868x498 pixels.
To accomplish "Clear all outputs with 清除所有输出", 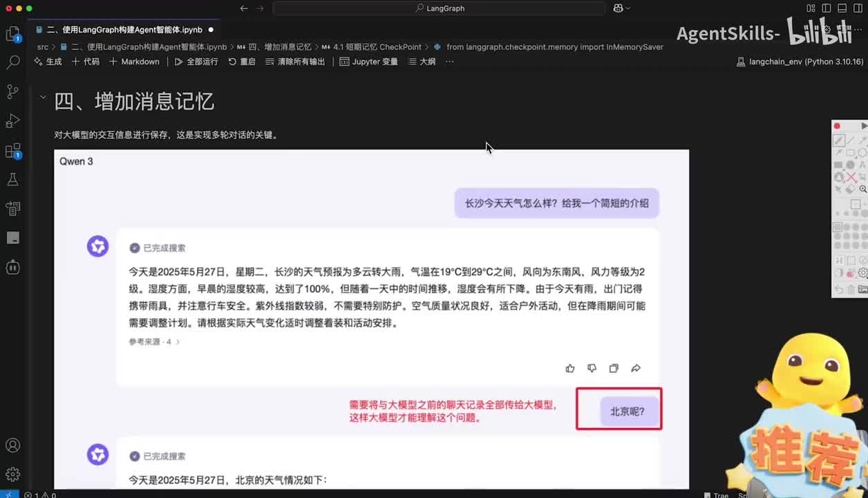I will [x=295, y=62].
